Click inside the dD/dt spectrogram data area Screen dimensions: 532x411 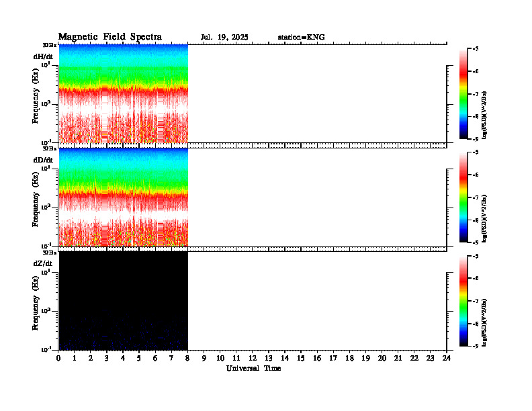(x=124, y=197)
